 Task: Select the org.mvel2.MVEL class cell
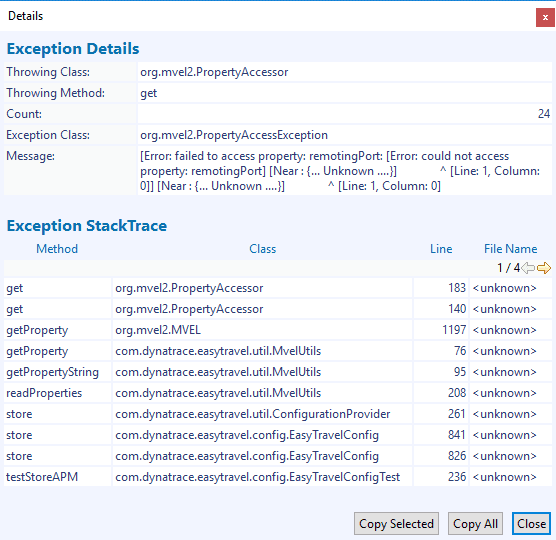point(262,330)
